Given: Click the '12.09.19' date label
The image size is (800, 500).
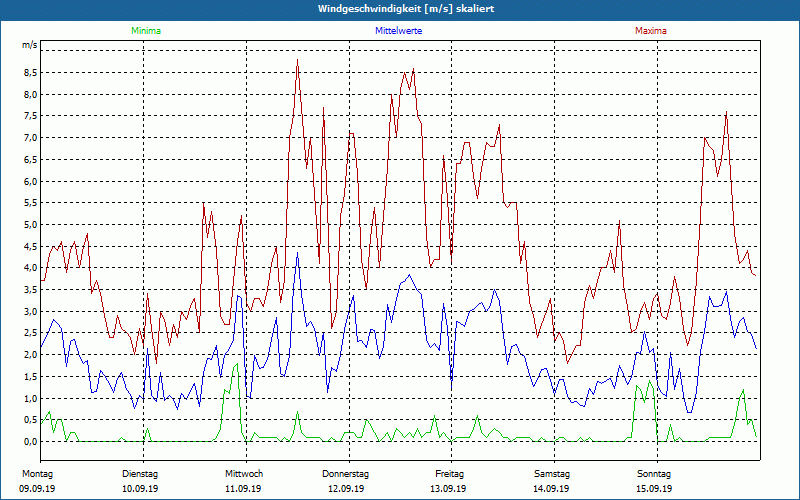Looking at the screenshot, I should click(x=346, y=489).
